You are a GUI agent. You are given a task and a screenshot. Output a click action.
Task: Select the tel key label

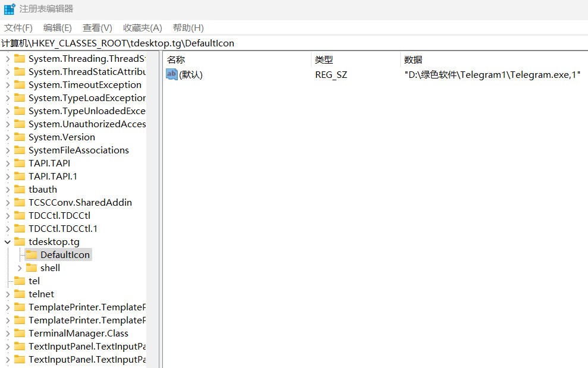(34, 281)
